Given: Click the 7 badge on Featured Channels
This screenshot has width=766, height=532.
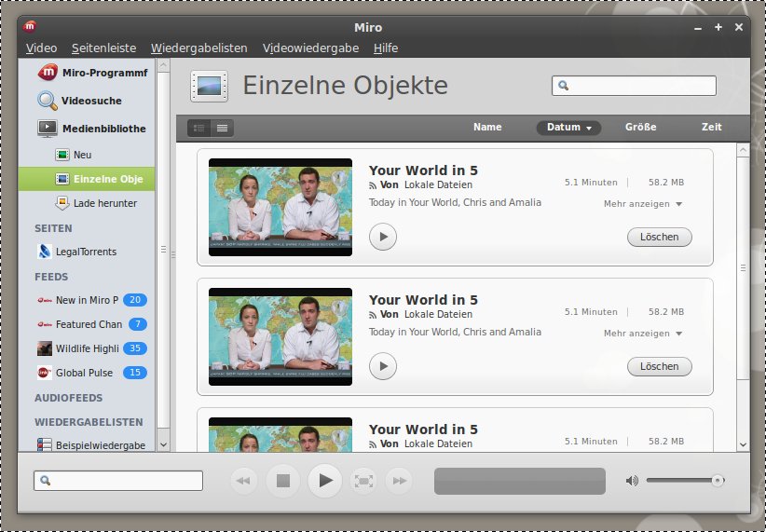Looking at the screenshot, I should tap(138, 324).
